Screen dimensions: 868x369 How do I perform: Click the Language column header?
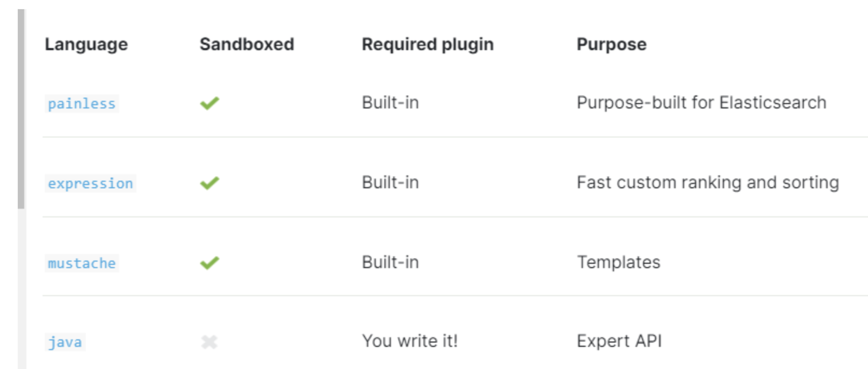[x=86, y=45]
